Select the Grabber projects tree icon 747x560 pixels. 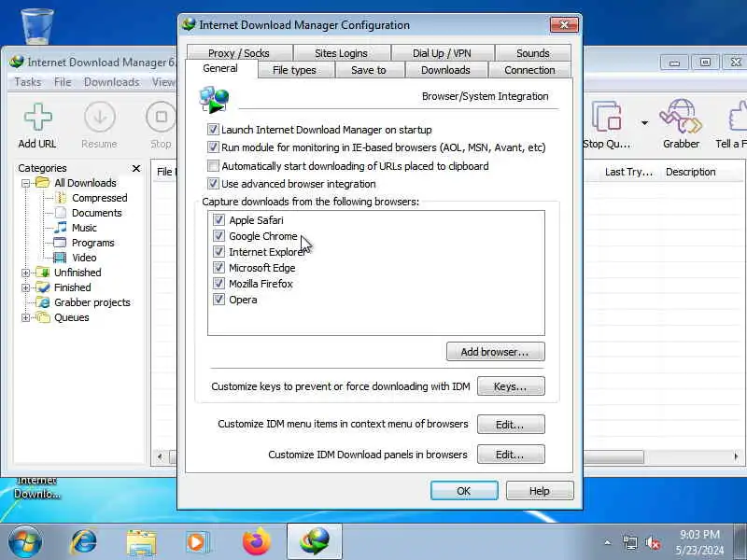(x=43, y=302)
